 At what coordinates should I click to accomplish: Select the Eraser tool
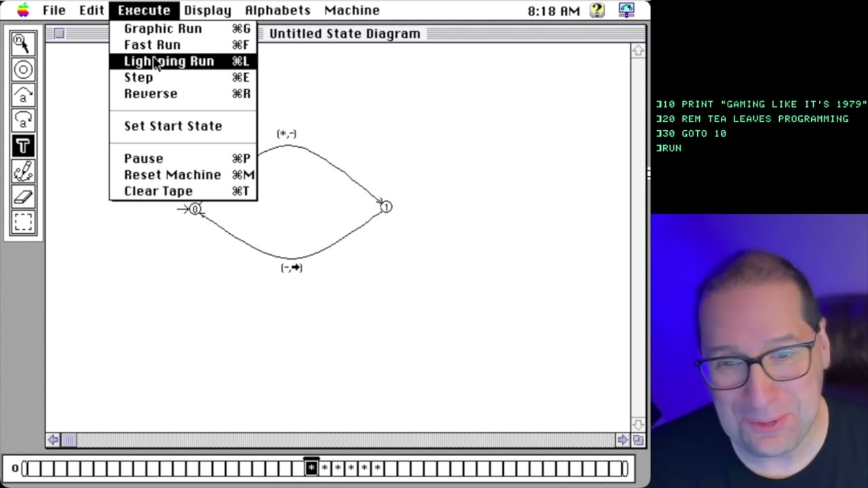(23, 197)
